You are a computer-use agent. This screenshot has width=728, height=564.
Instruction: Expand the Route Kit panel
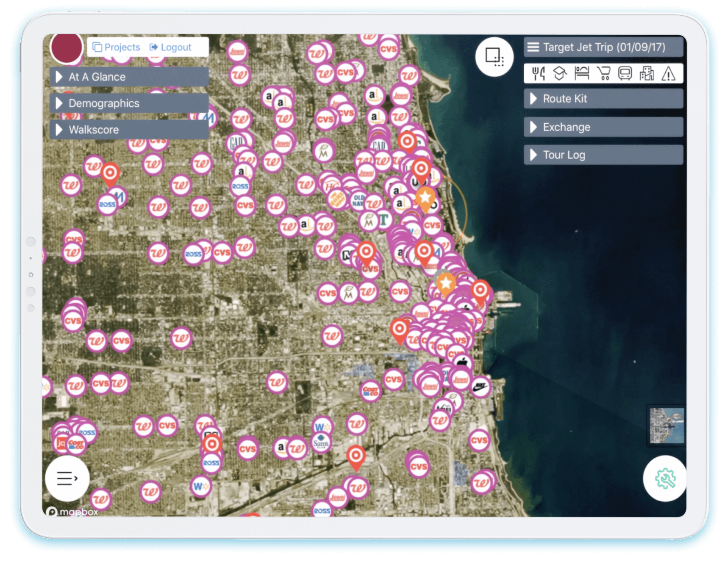(603, 99)
